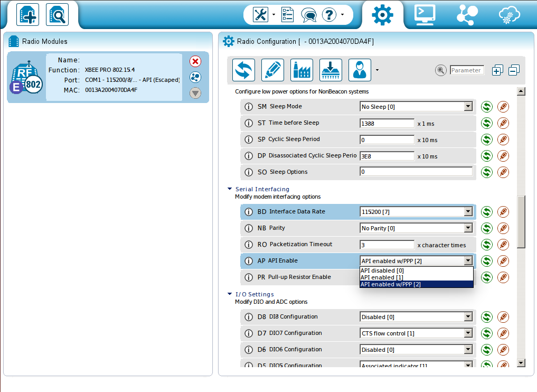The height and width of the screenshot is (392, 537).
Task: Expand module options gray arrow button
Action: 195,93
